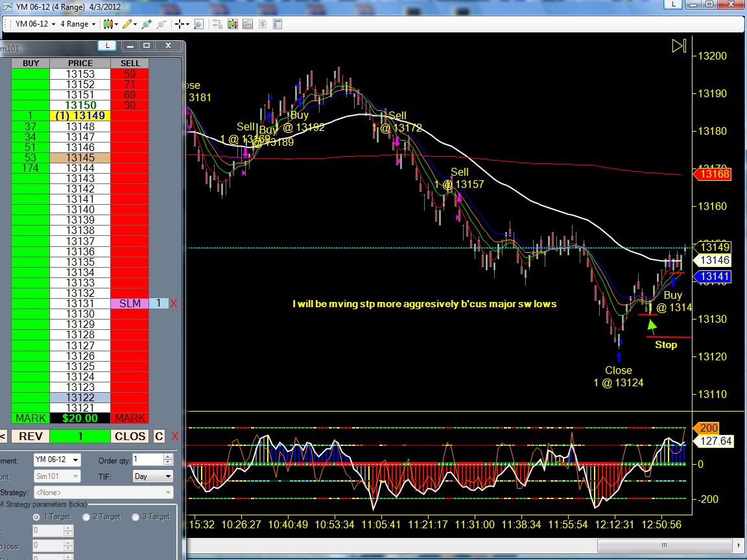Click the zoom in magnifier icon
Image resolution: width=747 pixels, height=560 pixels.
pos(147,24)
